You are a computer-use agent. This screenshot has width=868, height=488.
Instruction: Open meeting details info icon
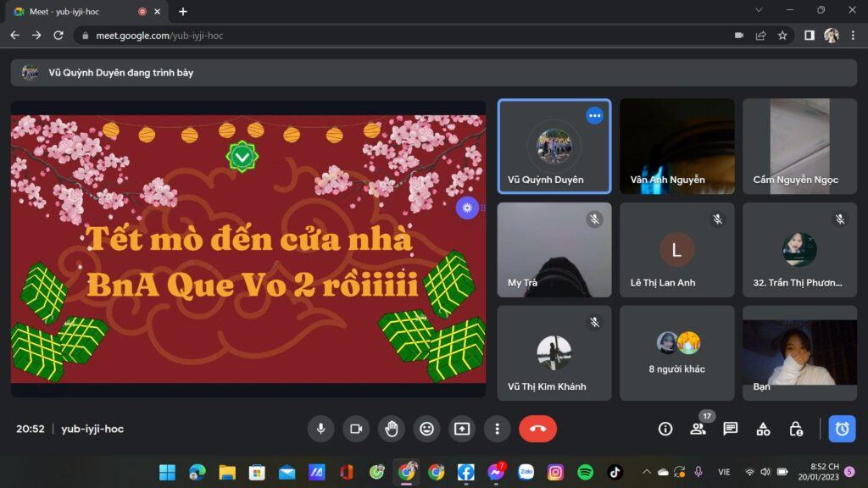tap(665, 429)
